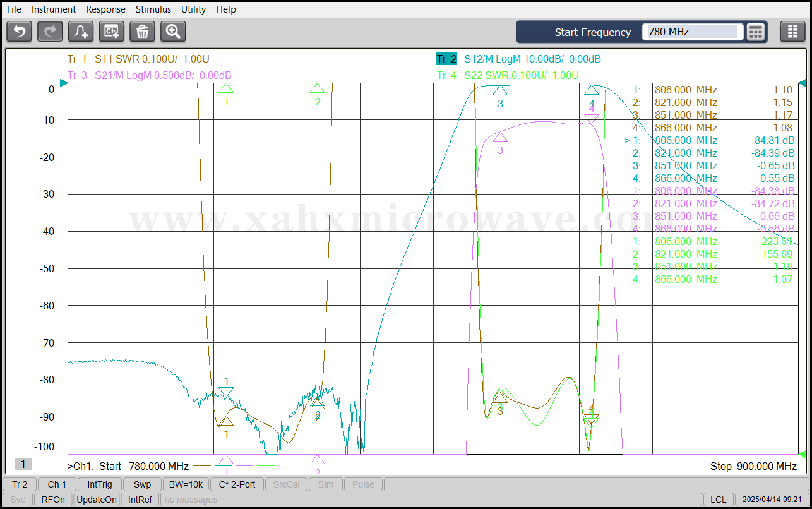Delete the trace using the trash icon
Image resolution: width=812 pixels, height=509 pixels.
[142, 32]
